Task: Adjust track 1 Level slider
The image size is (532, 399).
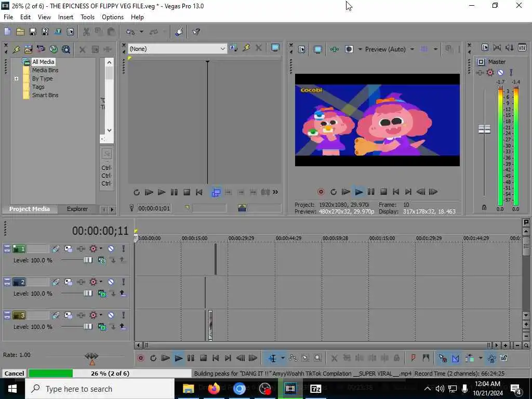Action: (87, 260)
